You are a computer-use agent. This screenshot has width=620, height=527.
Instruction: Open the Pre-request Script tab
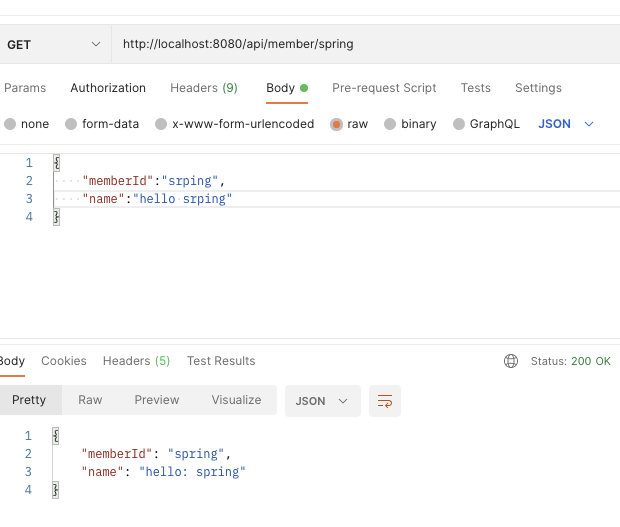[384, 88]
